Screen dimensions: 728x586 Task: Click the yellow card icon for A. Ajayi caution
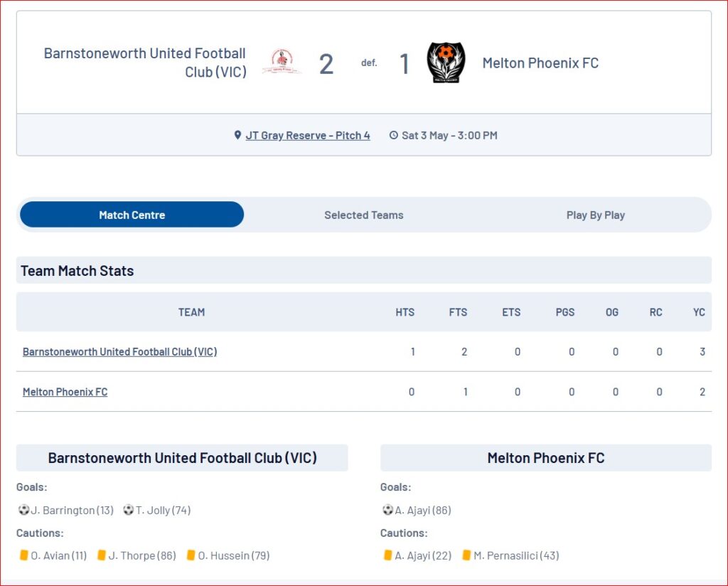(x=387, y=555)
